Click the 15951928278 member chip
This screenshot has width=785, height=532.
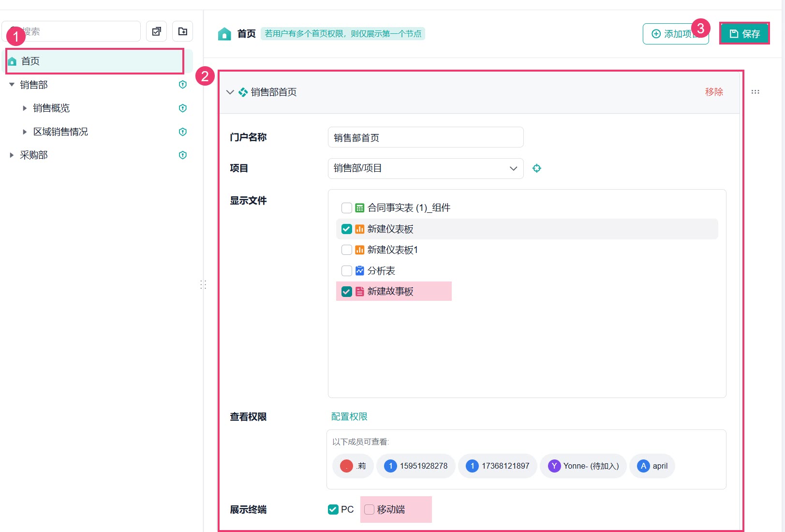tap(416, 466)
